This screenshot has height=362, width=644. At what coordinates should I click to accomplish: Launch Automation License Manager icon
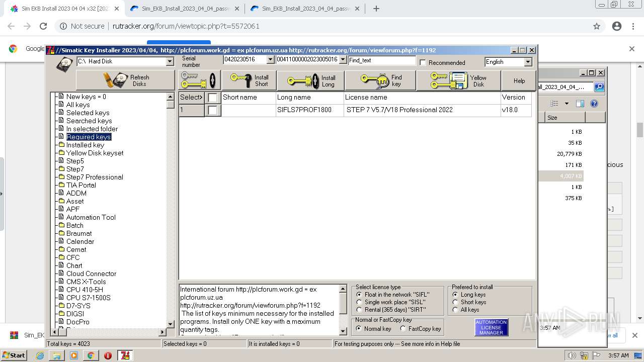click(x=491, y=327)
